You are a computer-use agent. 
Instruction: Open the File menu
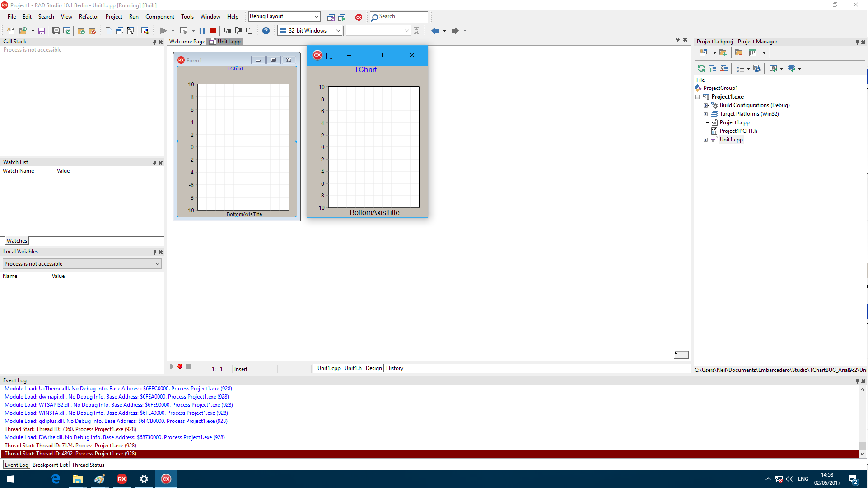click(12, 17)
